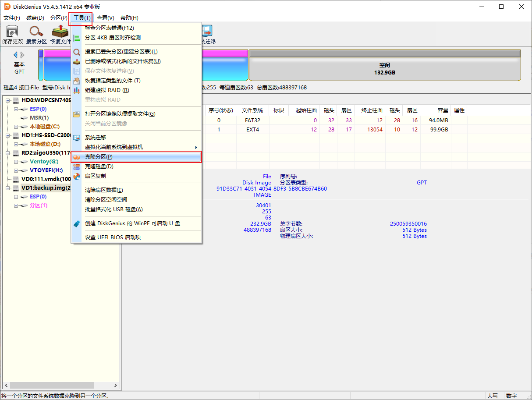This screenshot has height=400, width=532.
Task: Open the 查看(V) menu
Action: pos(106,18)
